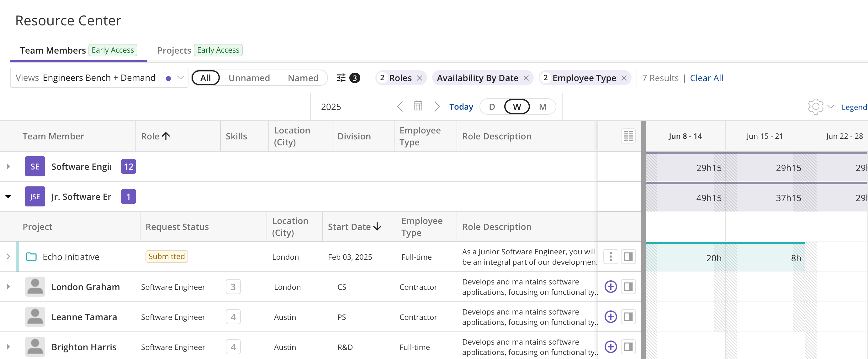This screenshot has width=868, height=359.
Task: Expand the Echo Initiative row
Action: (8, 257)
